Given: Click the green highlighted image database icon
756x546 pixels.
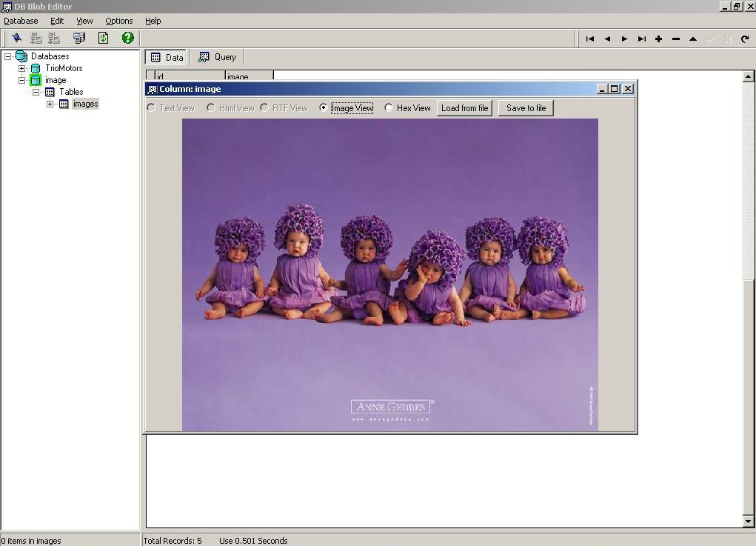Looking at the screenshot, I should click(36, 80).
